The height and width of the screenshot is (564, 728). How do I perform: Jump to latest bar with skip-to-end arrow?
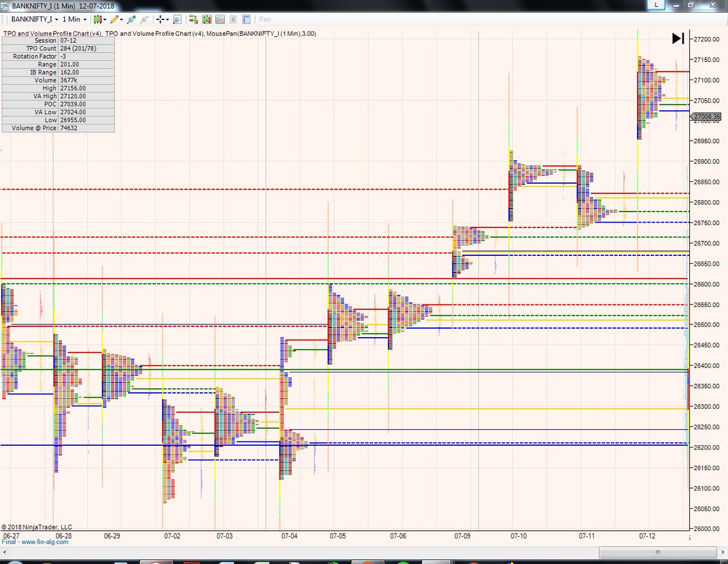pos(678,39)
